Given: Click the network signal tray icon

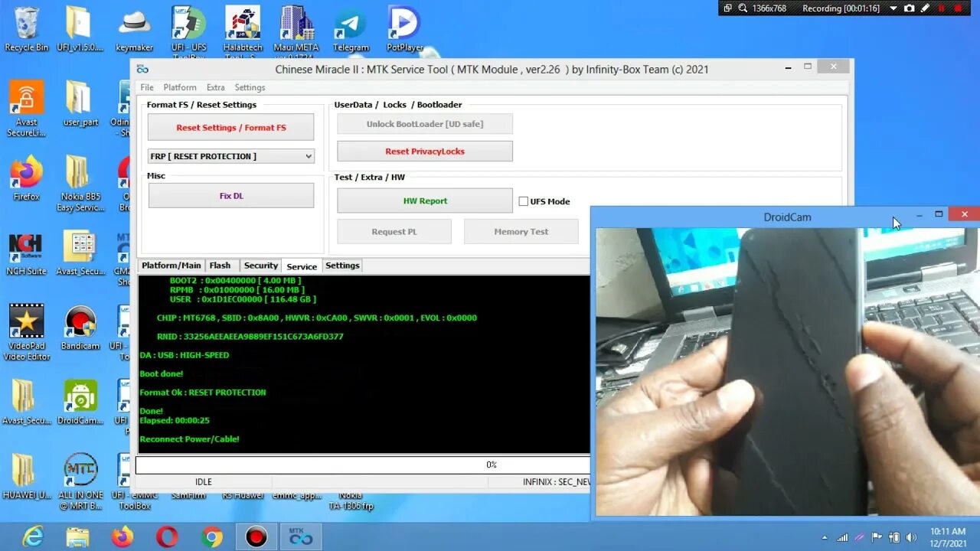Looking at the screenshot, I should pyautogui.click(x=842, y=538).
